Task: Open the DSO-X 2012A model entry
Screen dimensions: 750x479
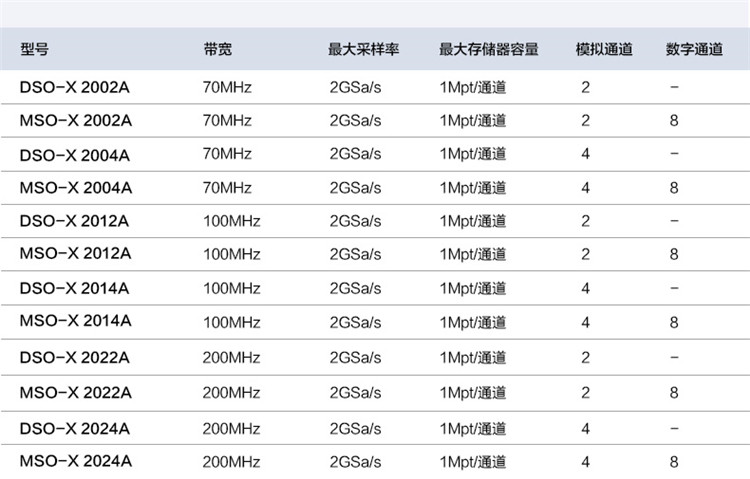Action: click(x=74, y=221)
